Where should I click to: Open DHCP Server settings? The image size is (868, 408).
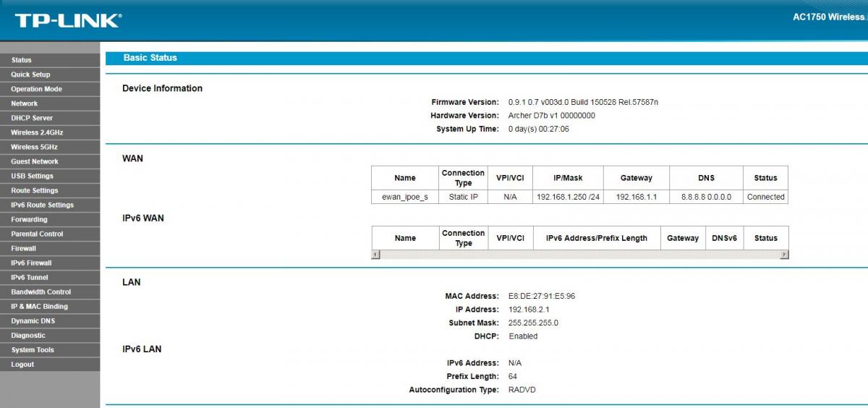point(50,118)
